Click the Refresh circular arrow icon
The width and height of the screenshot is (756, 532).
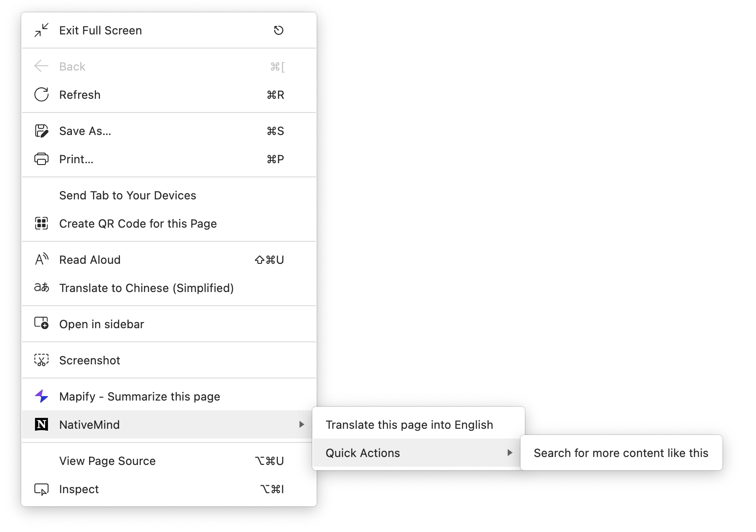tap(41, 95)
